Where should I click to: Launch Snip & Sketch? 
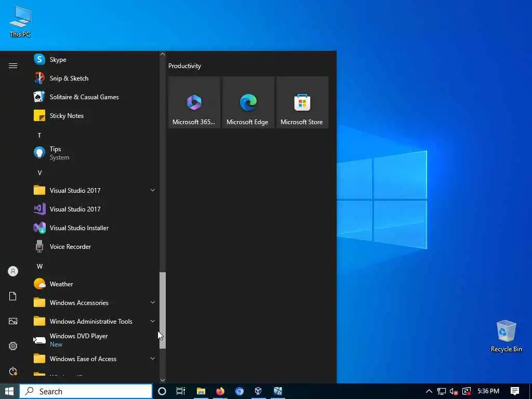point(95,78)
